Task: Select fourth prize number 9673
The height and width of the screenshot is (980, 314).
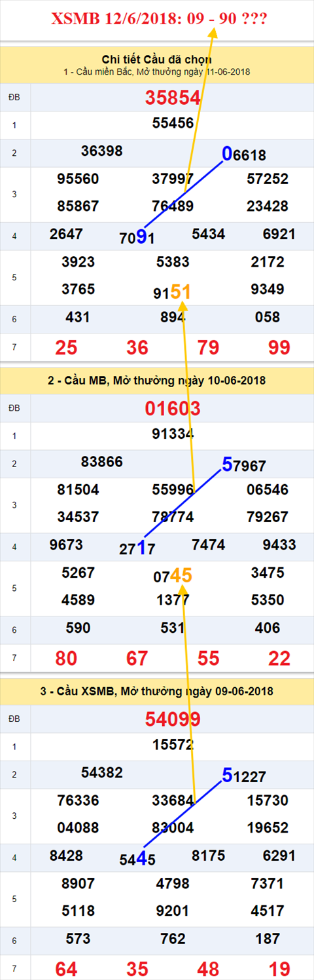Action: pos(66,545)
